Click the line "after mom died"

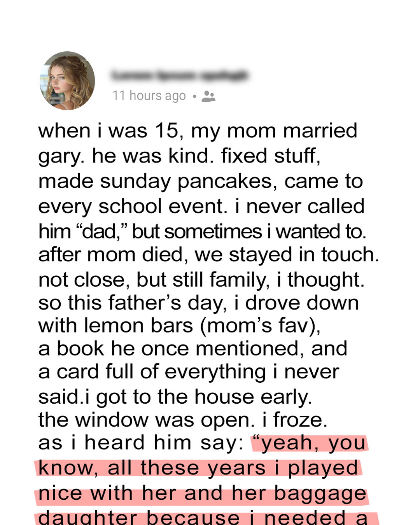[x=113, y=255]
